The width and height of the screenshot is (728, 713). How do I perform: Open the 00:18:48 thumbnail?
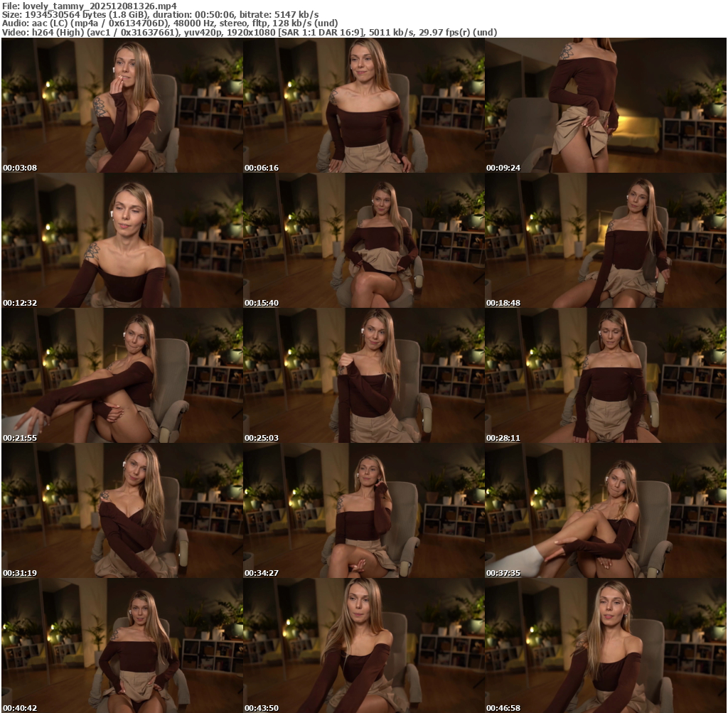[606, 240]
